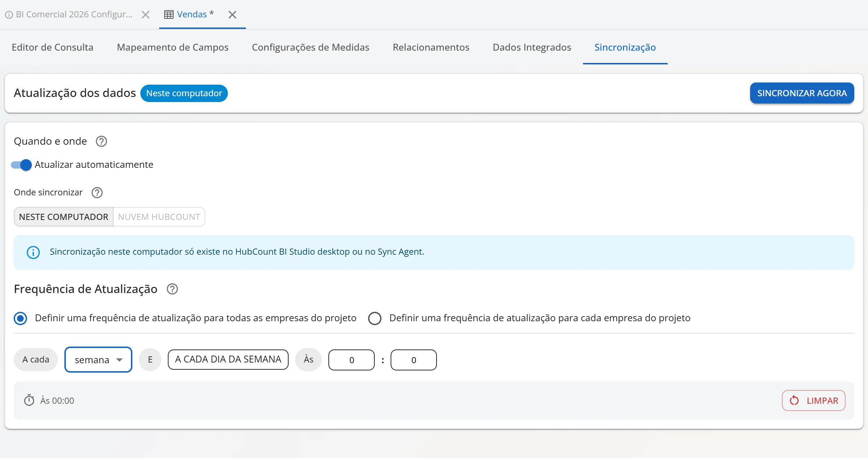
Task: Click the stopwatch icon beside Às 00:00
Action: coord(29,400)
